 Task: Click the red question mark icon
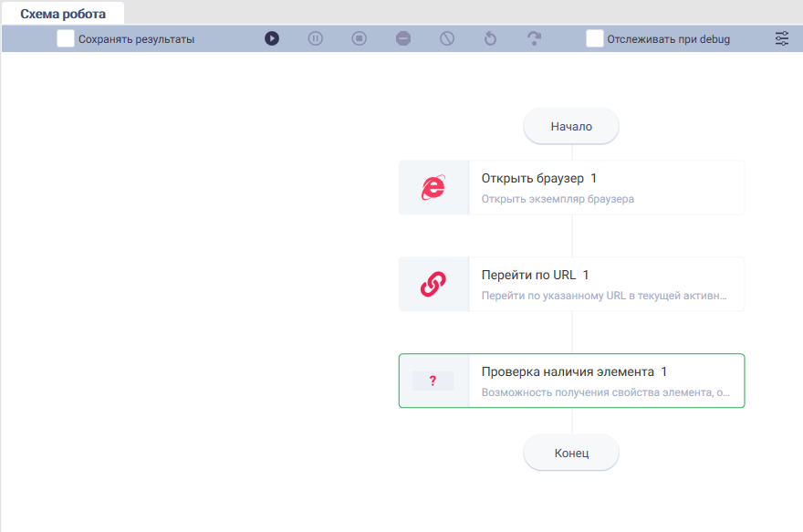(433, 381)
